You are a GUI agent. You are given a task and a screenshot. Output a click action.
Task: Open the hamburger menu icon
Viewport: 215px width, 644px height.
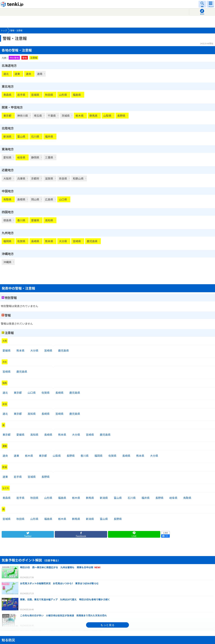211,4
